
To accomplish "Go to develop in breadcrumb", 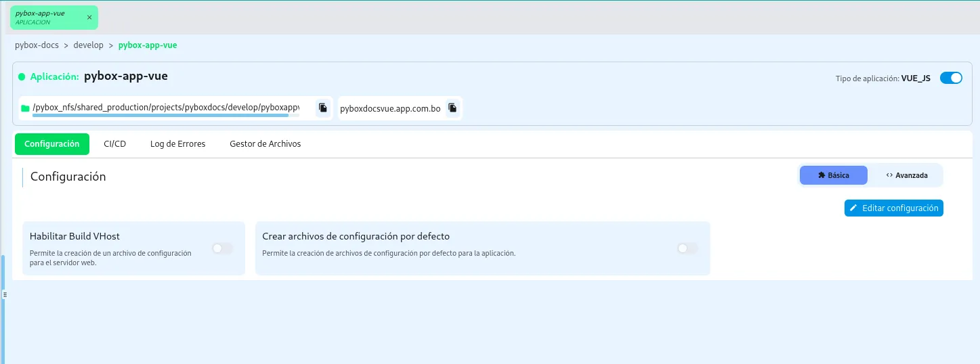I will pos(88,45).
